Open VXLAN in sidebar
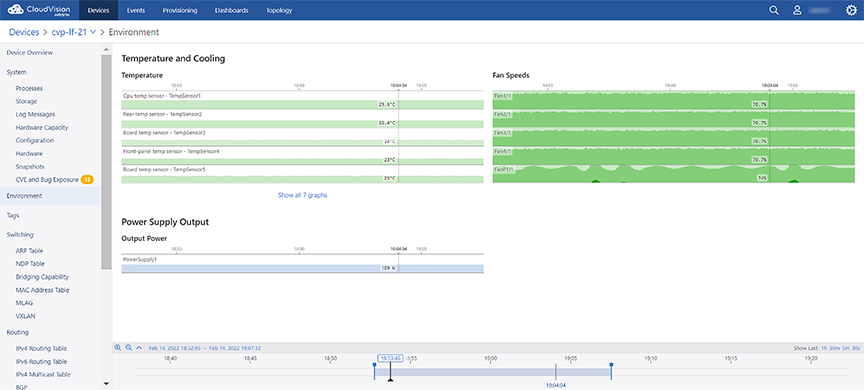The image size is (864, 390). pos(25,316)
